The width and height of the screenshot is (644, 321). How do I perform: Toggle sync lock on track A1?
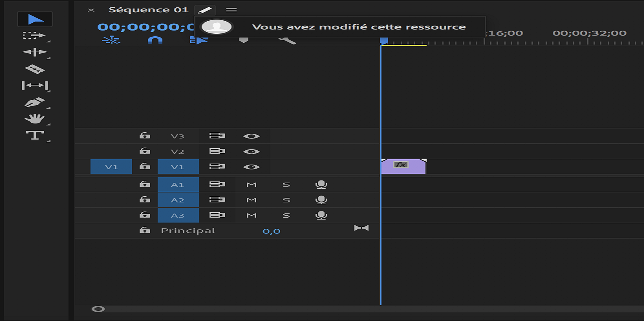tap(217, 184)
